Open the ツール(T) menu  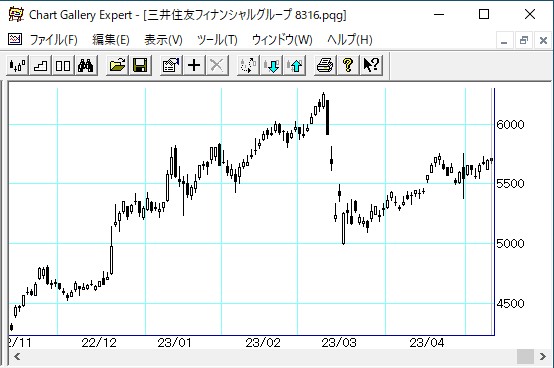pos(217,40)
